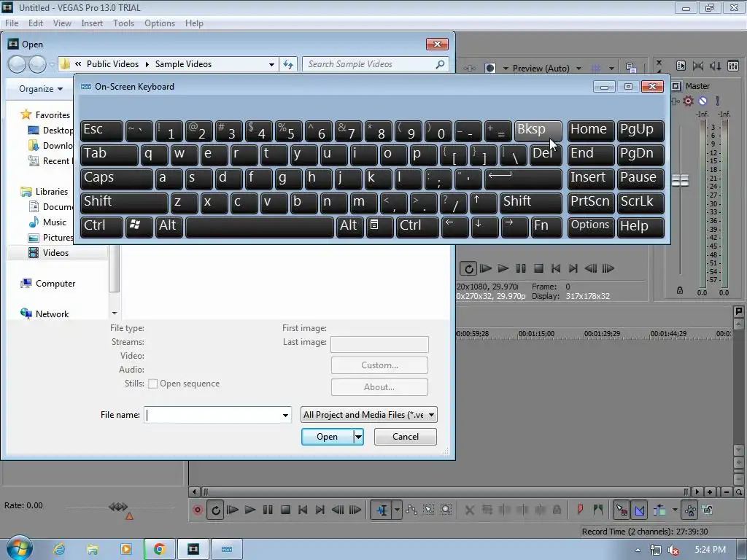Open the Edit menu
The image size is (747, 560).
click(35, 23)
